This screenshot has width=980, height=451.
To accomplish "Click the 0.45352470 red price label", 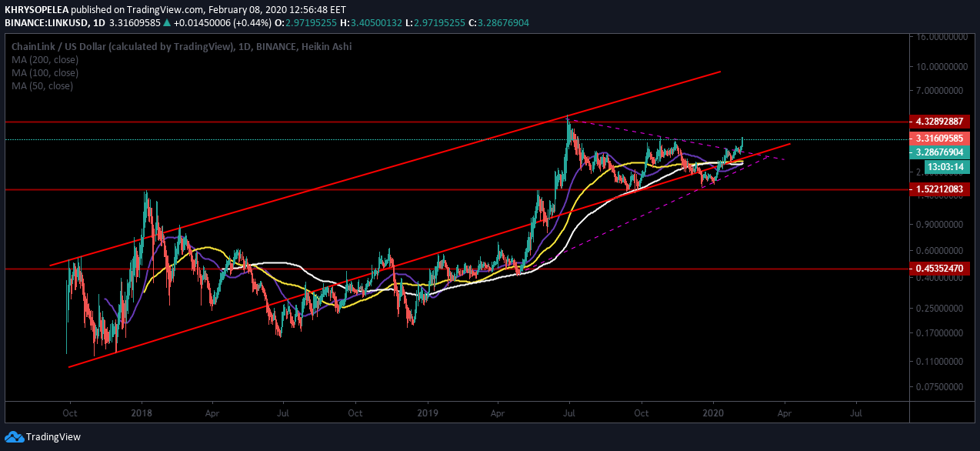I will tap(939, 268).
